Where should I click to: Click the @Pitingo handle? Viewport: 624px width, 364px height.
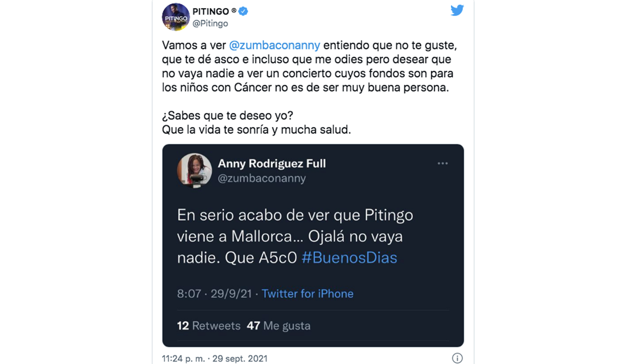pos(210,24)
